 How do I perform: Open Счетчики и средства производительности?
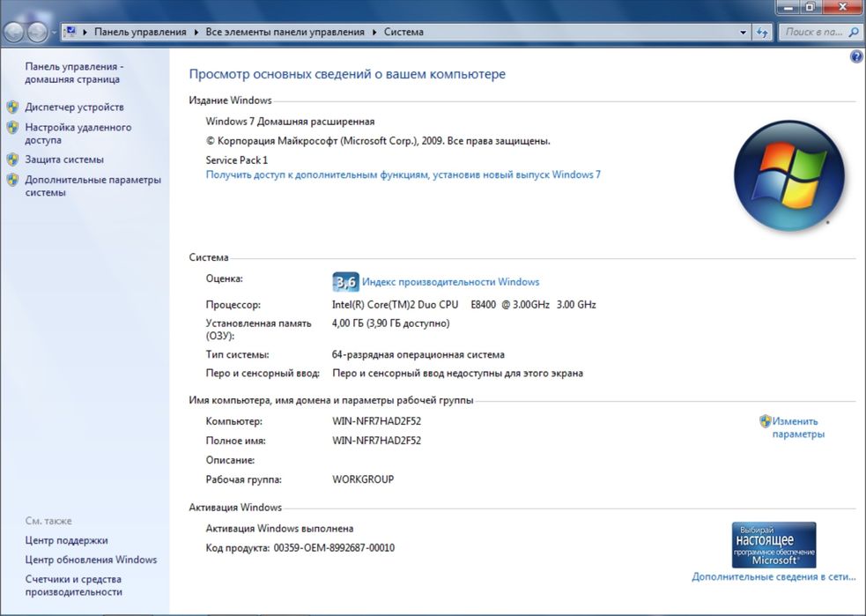click(x=73, y=586)
